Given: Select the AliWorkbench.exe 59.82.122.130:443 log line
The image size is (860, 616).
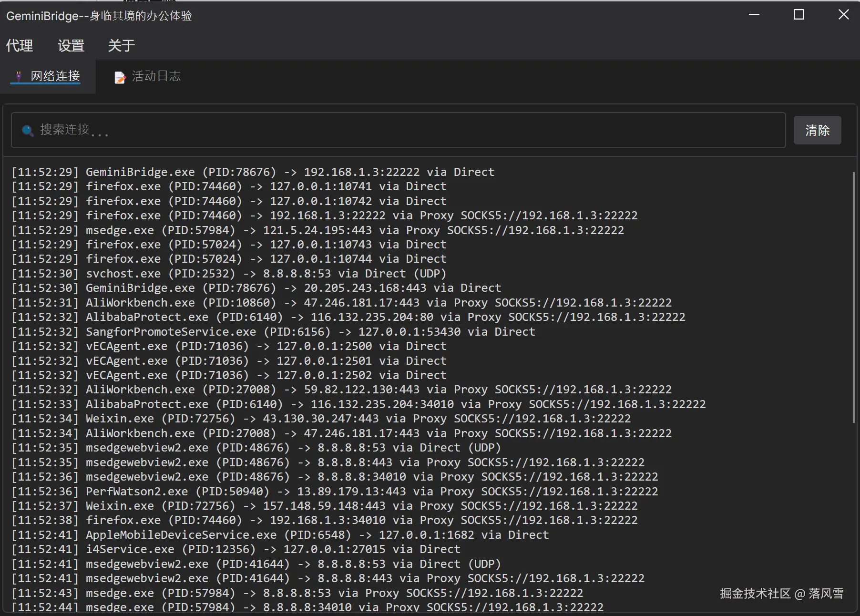Looking at the screenshot, I should click(x=342, y=390).
